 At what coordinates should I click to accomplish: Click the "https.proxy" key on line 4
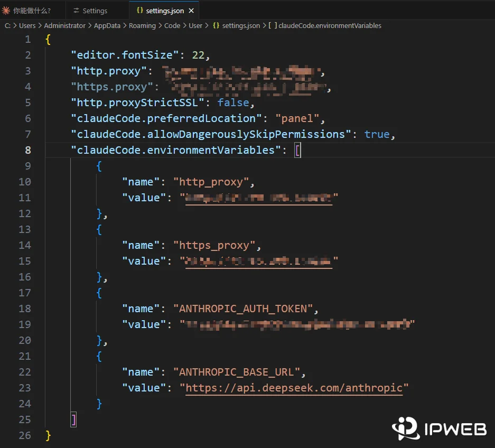pyautogui.click(x=112, y=87)
